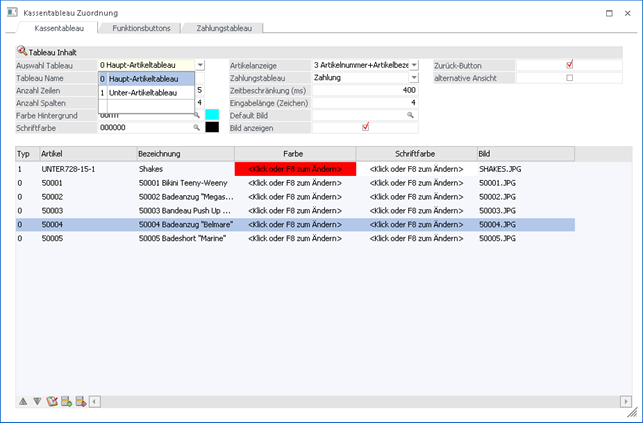The width and height of the screenshot is (643, 423).
Task: Toggle the Zurück-Button checkbox
Action: click(x=569, y=65)
